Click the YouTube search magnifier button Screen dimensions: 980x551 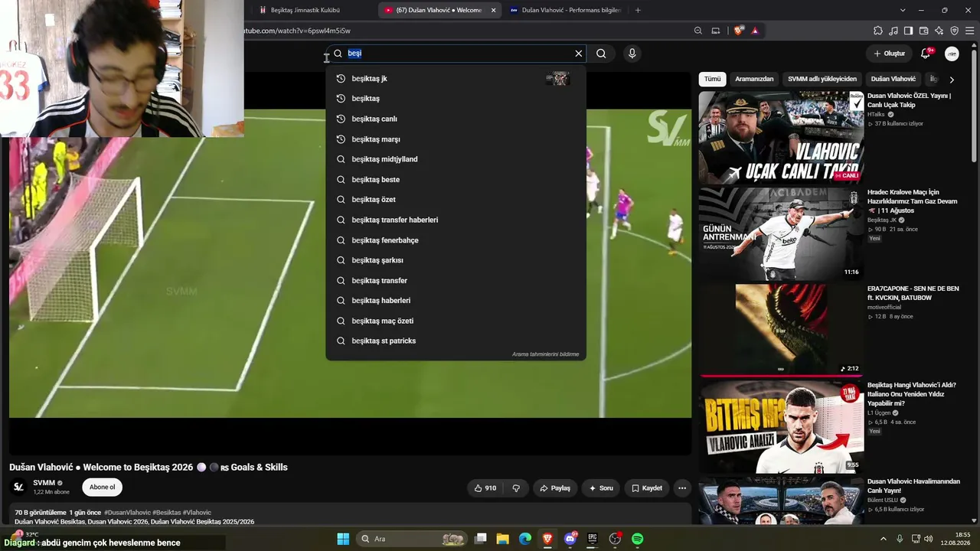click(x=601, y=54)
